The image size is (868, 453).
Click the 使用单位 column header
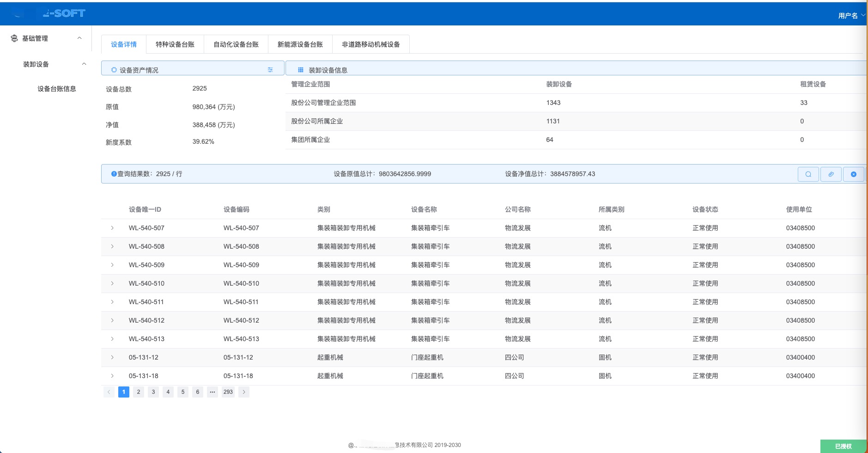click(799, 209)
